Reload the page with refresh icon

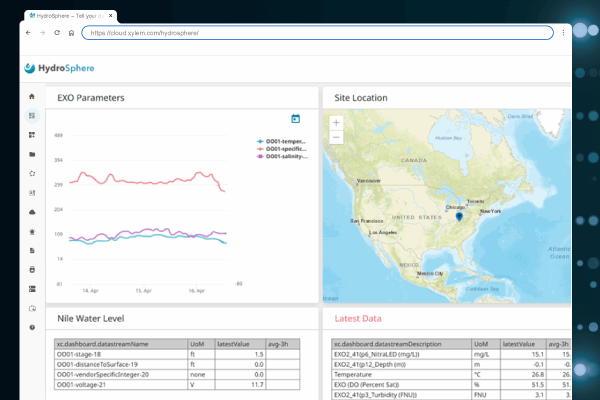click(57, 33)
